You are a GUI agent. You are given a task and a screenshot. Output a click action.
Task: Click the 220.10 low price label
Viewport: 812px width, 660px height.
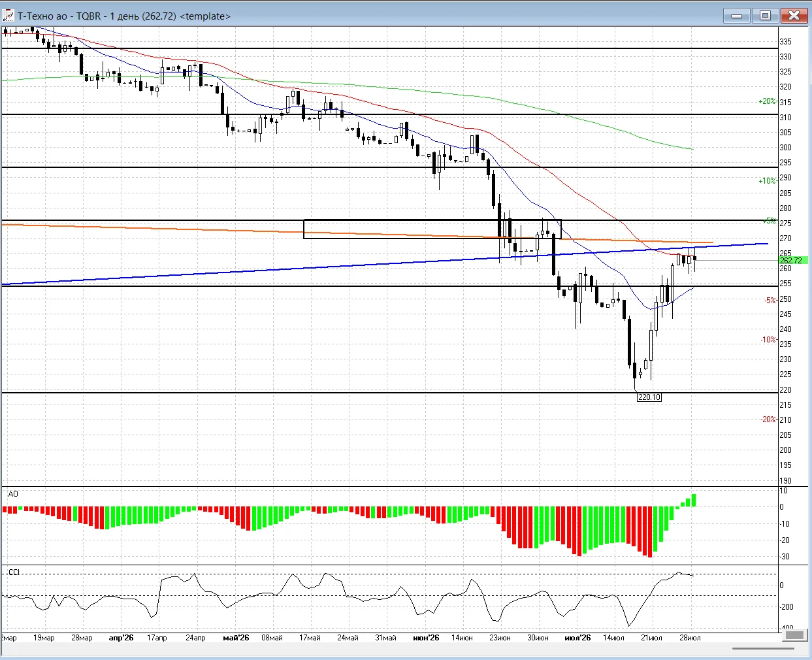(649, 397)
